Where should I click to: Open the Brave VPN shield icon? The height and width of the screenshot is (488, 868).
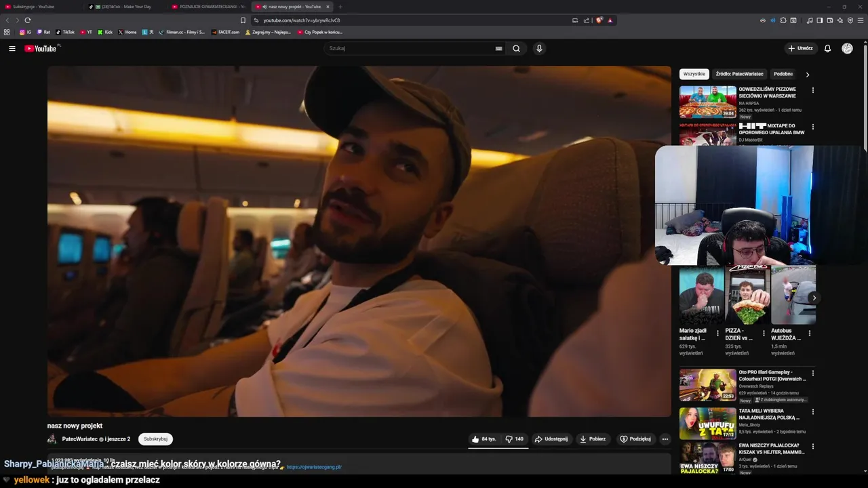[x=850, y=20]
